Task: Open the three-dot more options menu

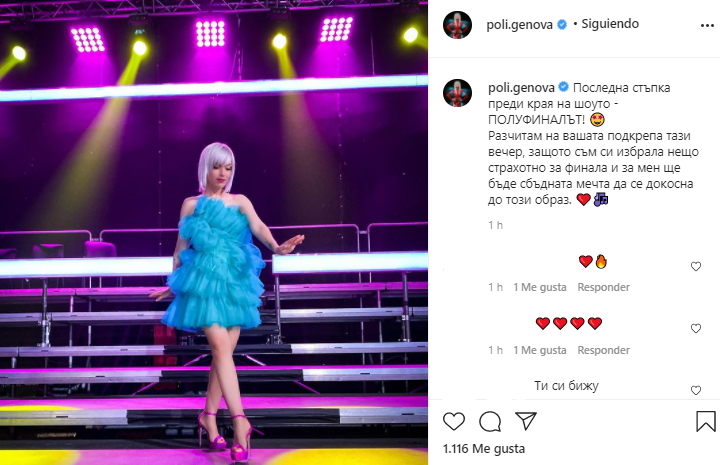Action: (x=707, y=26)
